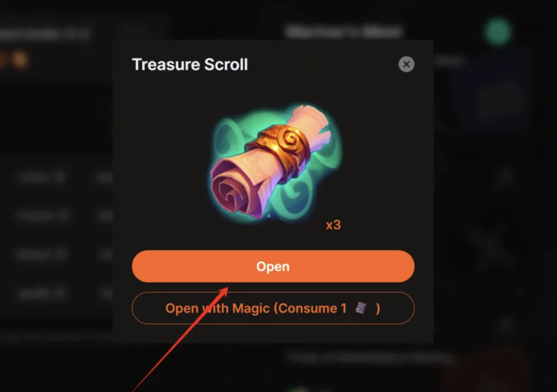The image size is (557, 392).
Task: Select the third blurred list row at left
Action: pos(62,255)
